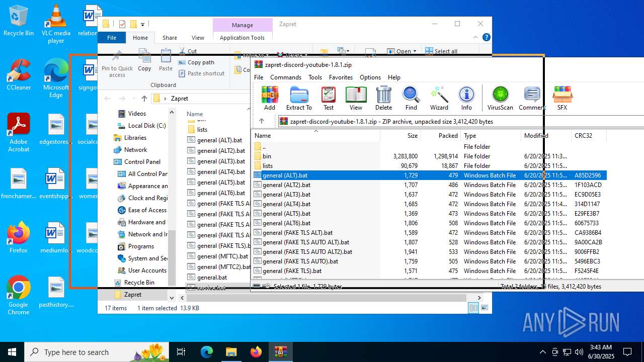The image size is (644, 362).
Task: Open the Microsoft Edge desktop icon
Action: [56, 78]
